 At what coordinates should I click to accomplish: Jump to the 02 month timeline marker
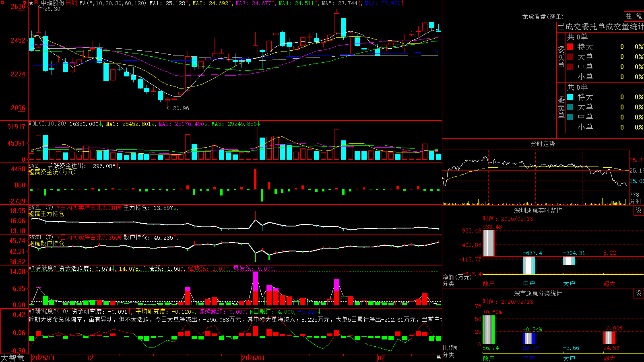pos(381,358)
